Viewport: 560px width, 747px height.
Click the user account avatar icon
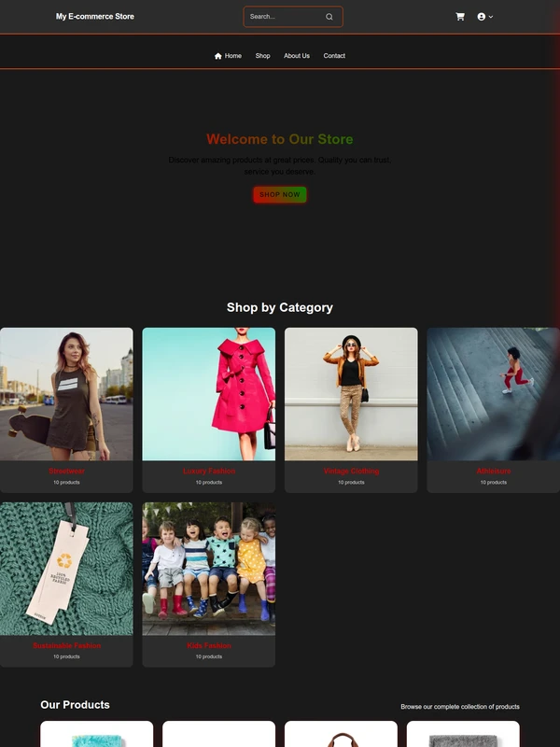481,17
